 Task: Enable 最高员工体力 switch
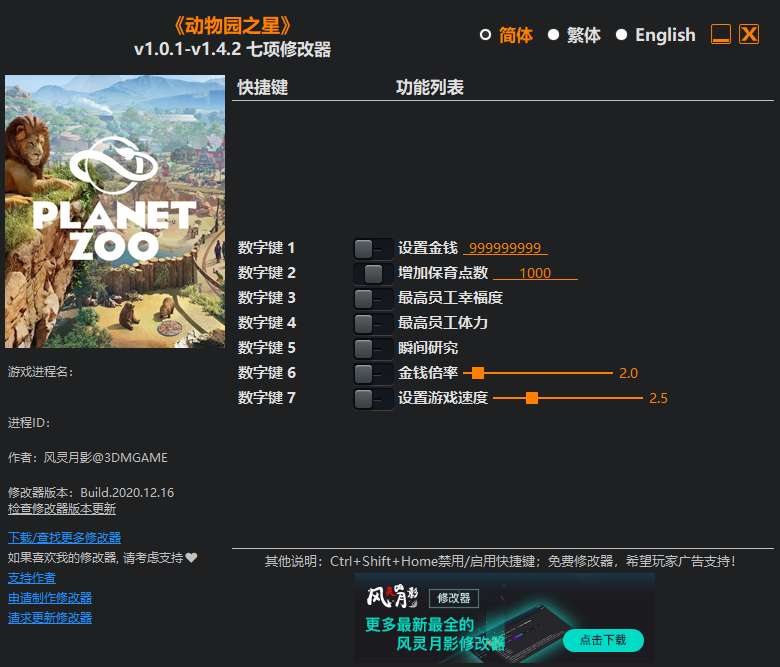tap(373, 323)
